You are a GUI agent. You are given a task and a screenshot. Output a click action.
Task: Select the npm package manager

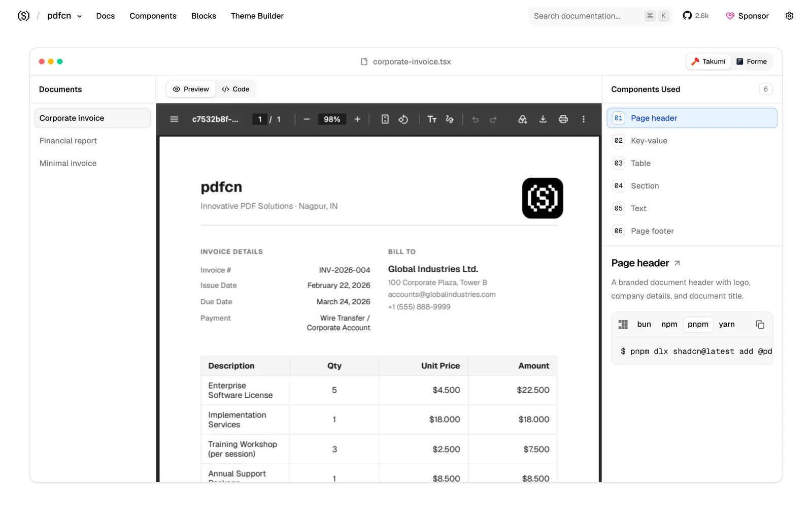click(669, 325)
